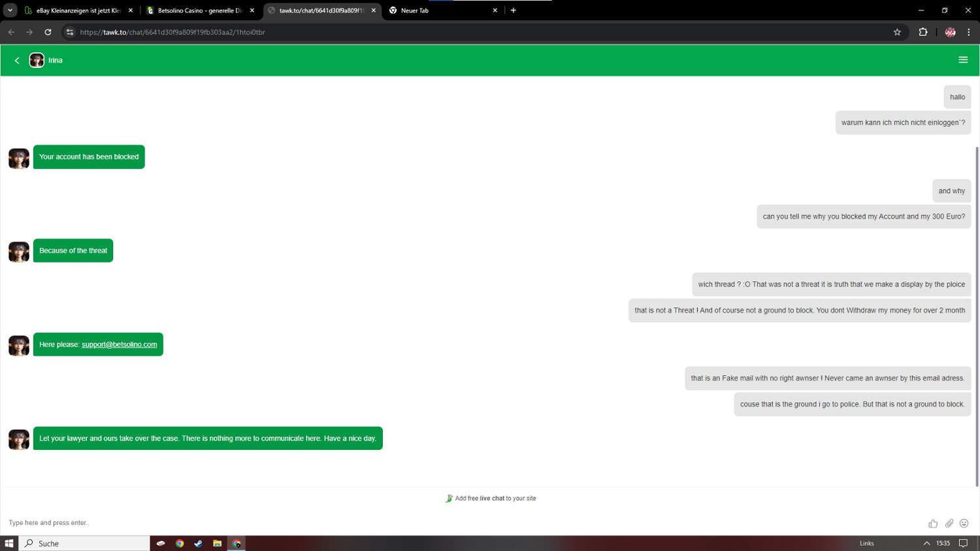The height and width of the screenshot is (551, 980).
Task: Open the emoji picker icon
Action: click(964, 523)
